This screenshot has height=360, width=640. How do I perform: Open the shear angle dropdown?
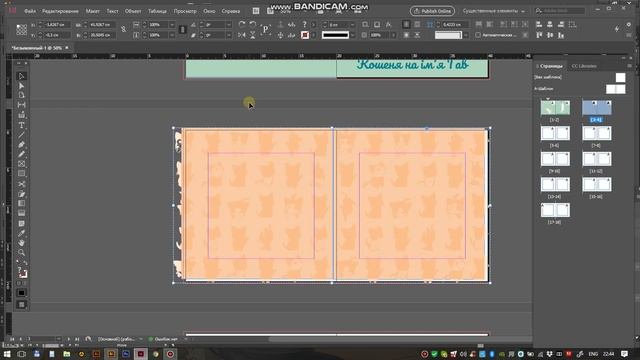pos(229,36)
